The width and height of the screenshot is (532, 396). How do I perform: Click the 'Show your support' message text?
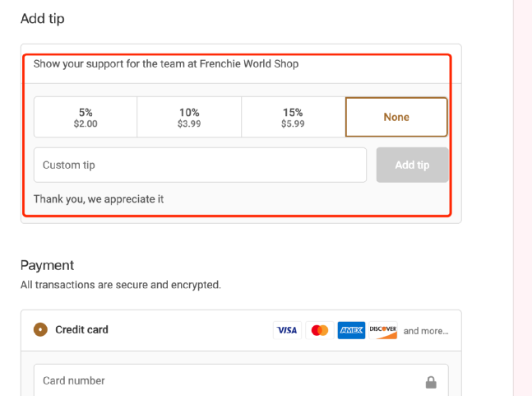pos(166,64)
